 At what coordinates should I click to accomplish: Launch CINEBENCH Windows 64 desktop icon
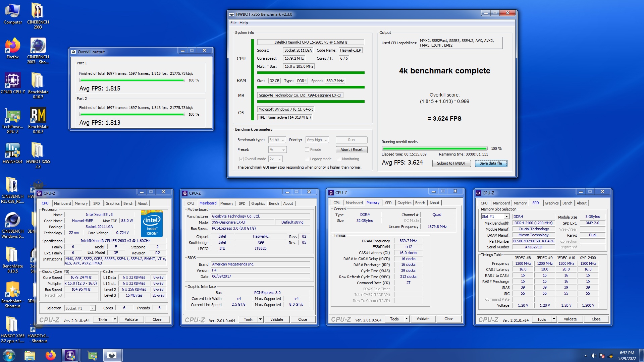[x=13, y=225]
